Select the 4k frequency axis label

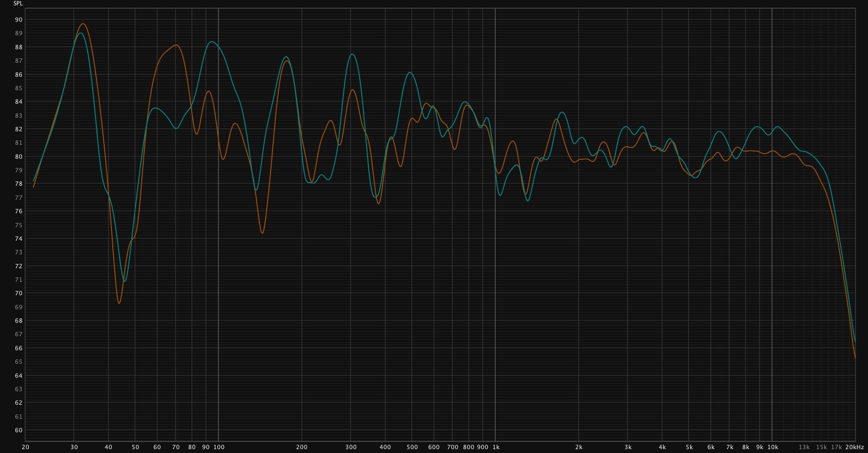pyautogui.click(x=663, y=447)
